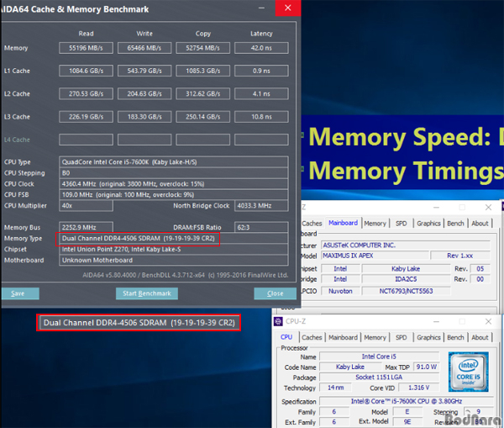
Task: Click Code Name field Kaby Lake in CPU tab
Action: pos(350,367)
